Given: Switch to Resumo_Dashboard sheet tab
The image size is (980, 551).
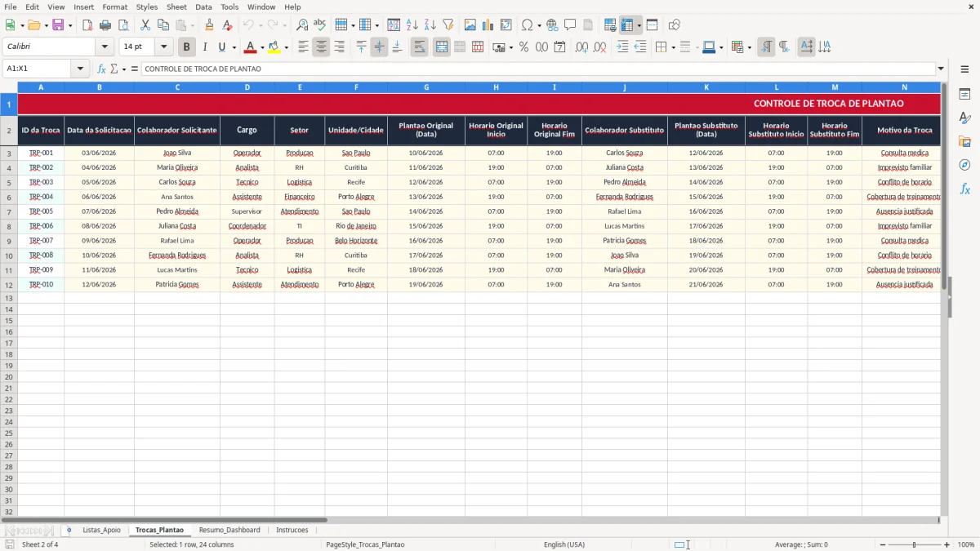Looking at the screenshot, I should tap(229, 530).
